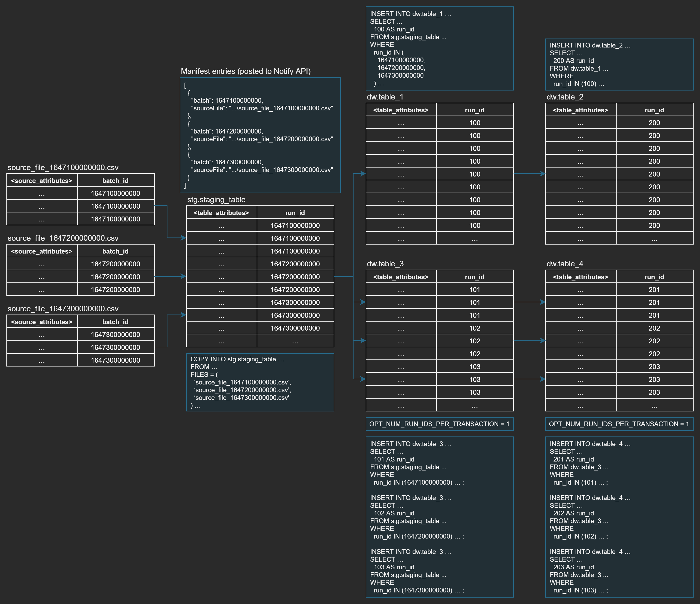Viewport: 700px width, 604px height.
Task: Click the OPT_NUM_RUN_IDS_PER_TRANSACTION = 1 label under dw.table_3
Action: click(440, 424)
